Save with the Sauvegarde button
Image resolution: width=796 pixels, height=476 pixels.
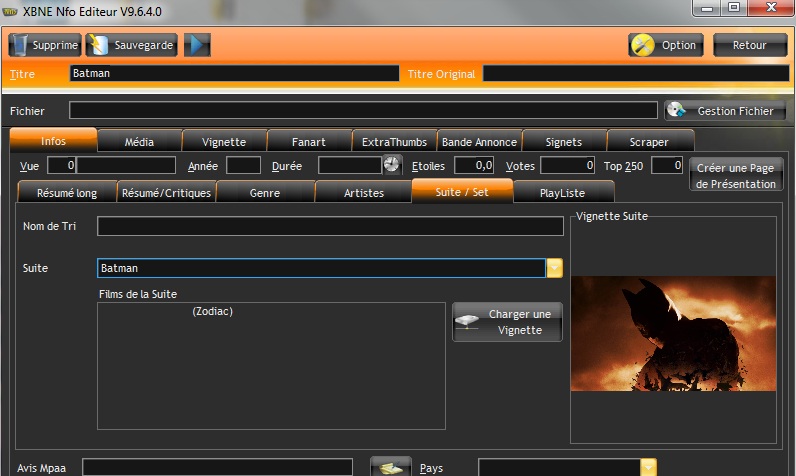click(x=131, y=45)
